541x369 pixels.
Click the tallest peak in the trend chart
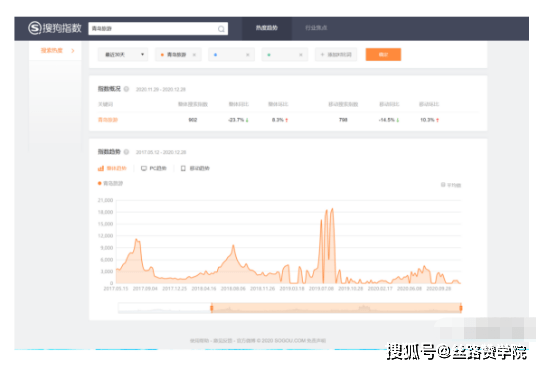pos(333,209)
